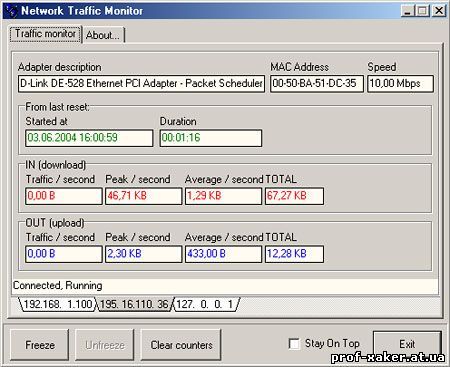Click the 'Adapter description' label

point(60,67)
